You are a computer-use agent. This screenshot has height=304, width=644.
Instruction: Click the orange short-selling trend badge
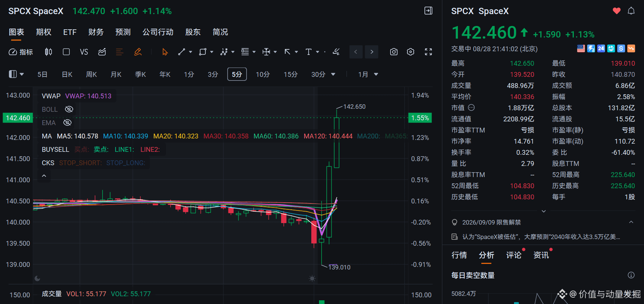pos(631,49)
